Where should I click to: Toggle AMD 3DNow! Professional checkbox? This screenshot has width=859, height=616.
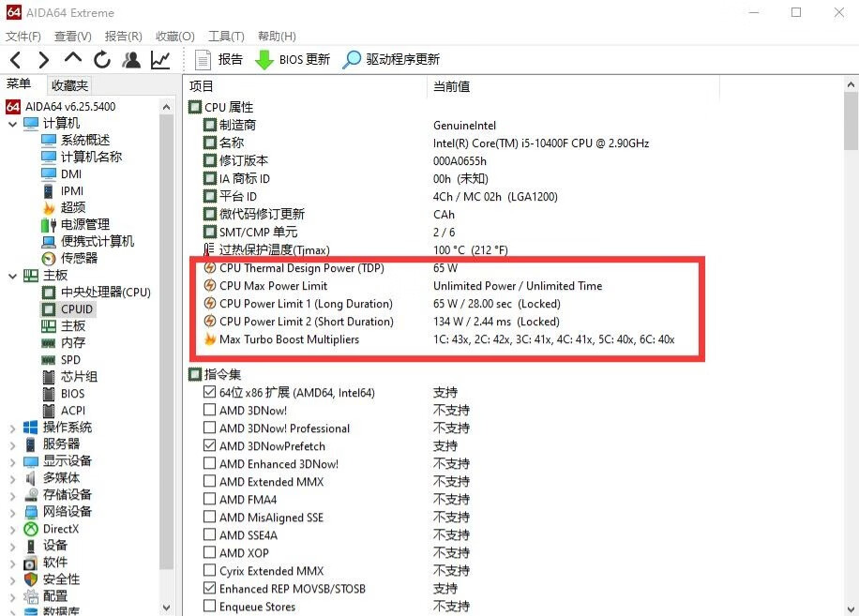click(209, 428)
